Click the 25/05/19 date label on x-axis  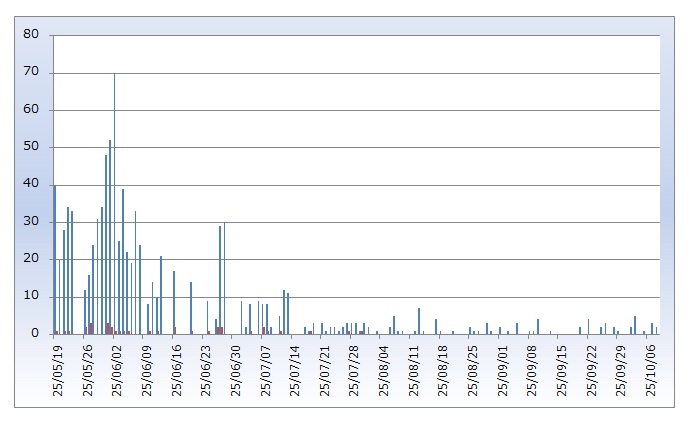point(57,368)
